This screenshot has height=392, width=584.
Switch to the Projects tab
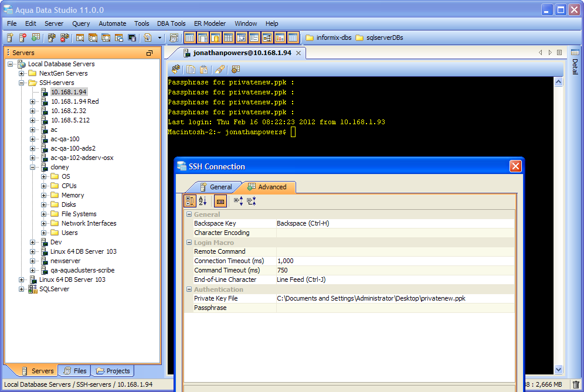tap(113, 371)
